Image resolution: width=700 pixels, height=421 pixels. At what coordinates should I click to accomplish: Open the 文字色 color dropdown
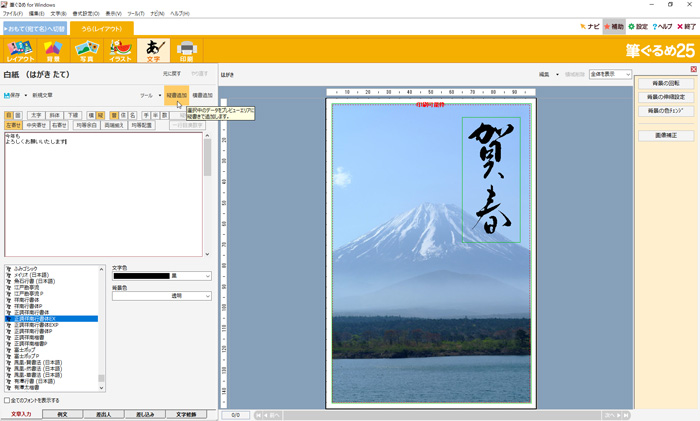207,276
